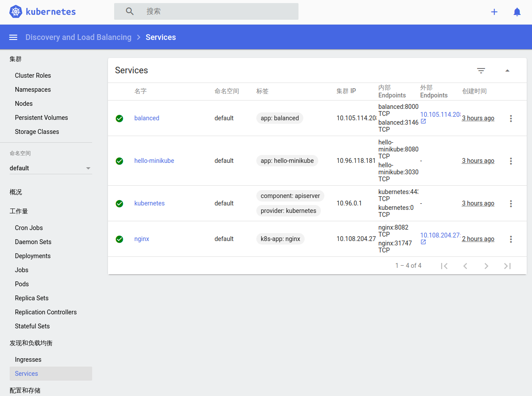Open the hello-minikube service link
This screenshot has height=396, width=532.
point(154,161)
